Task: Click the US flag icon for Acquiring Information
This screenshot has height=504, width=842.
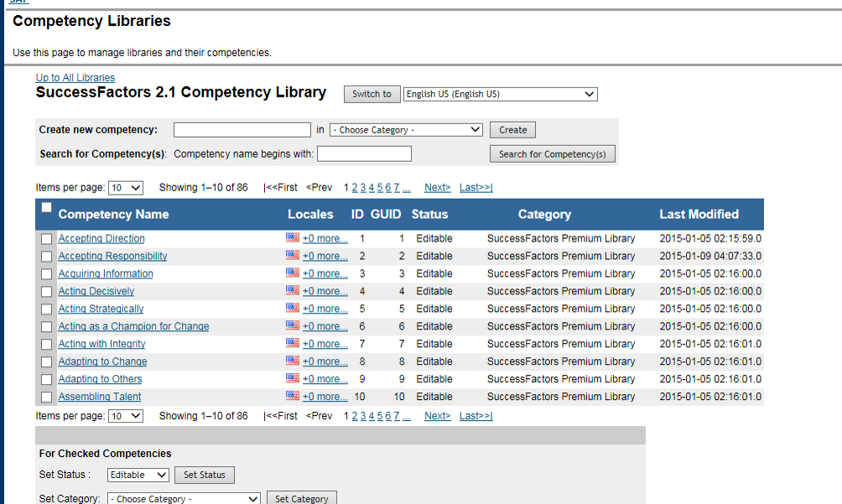Action: click(292, 273)
